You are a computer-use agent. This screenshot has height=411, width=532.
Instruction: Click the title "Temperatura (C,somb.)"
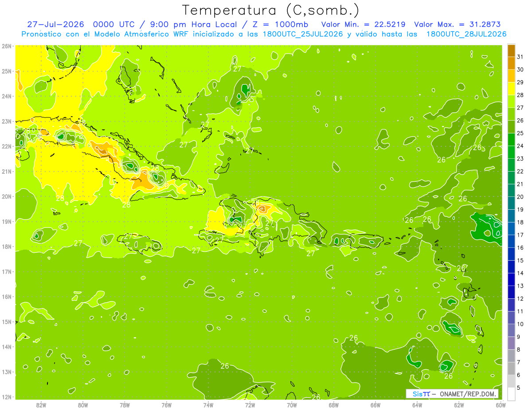click(x=271, y=10)
